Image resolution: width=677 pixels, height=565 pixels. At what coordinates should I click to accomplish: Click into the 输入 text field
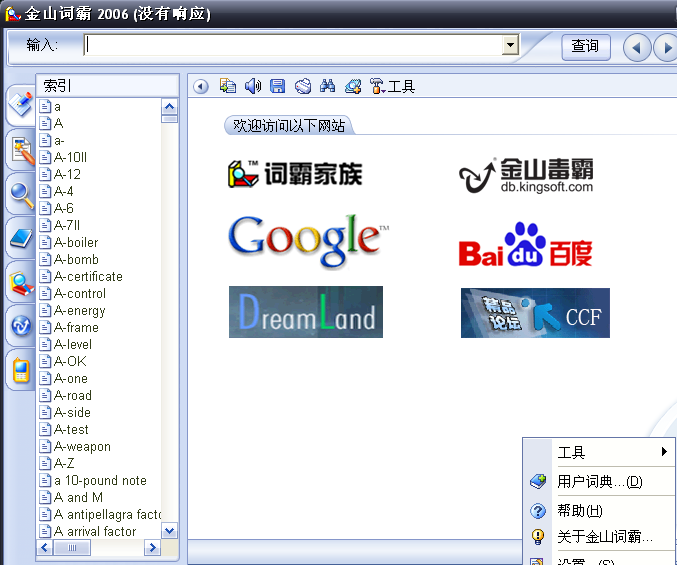tap(293, 45)
